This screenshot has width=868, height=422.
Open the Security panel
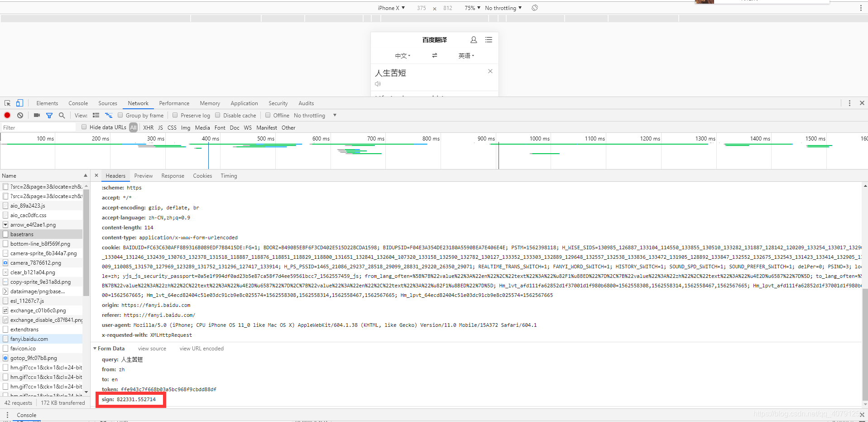click(278, 103)
